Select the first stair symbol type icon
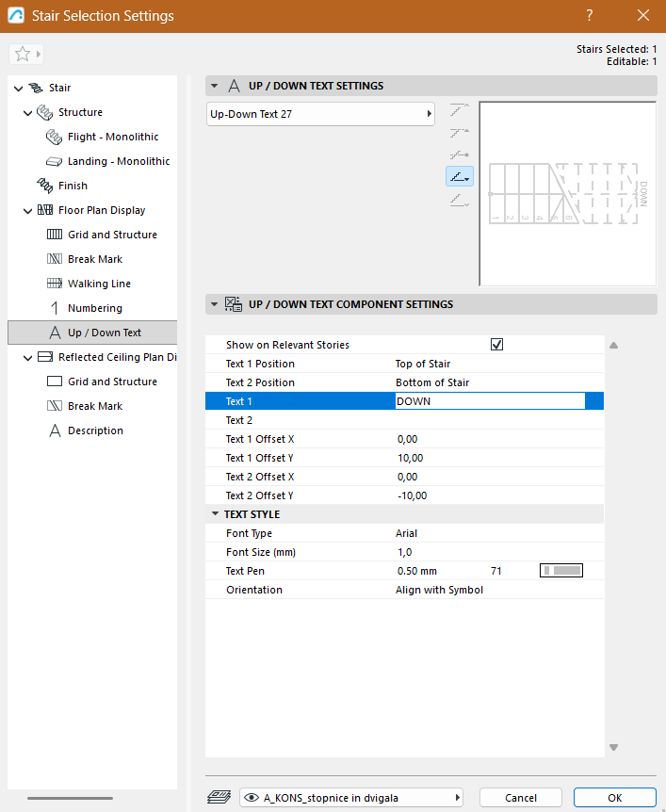The image size is (666, 812). click(x=460, y=109)
